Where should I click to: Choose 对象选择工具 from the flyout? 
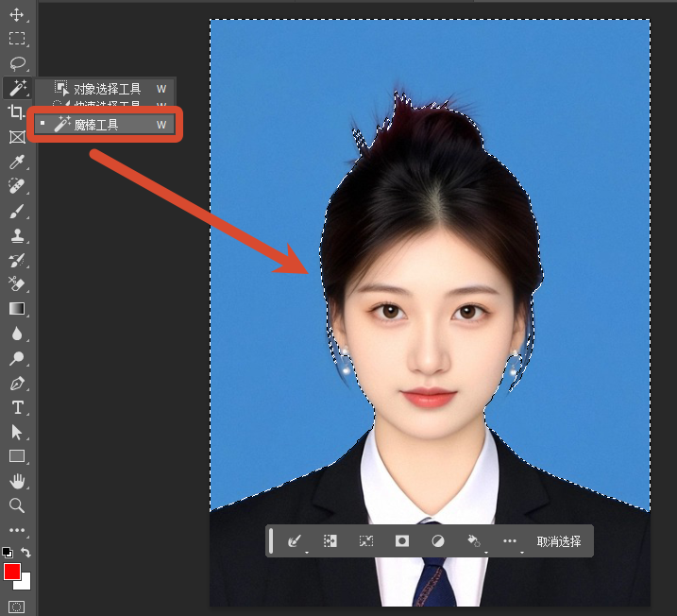(x=105, y=89)
